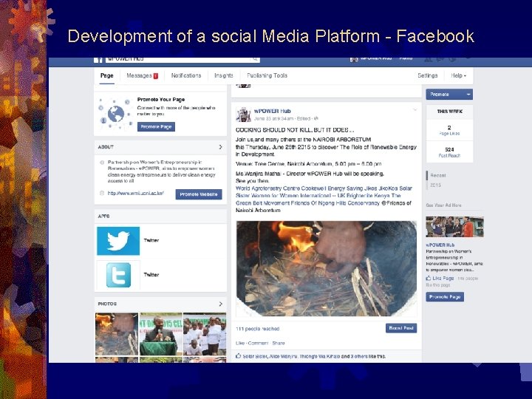Image resolution: width=532 pixels, height=399 pixels.
Task: Click the red Messages notification badge
Action: pyautogui.click(x=156, y=76)
